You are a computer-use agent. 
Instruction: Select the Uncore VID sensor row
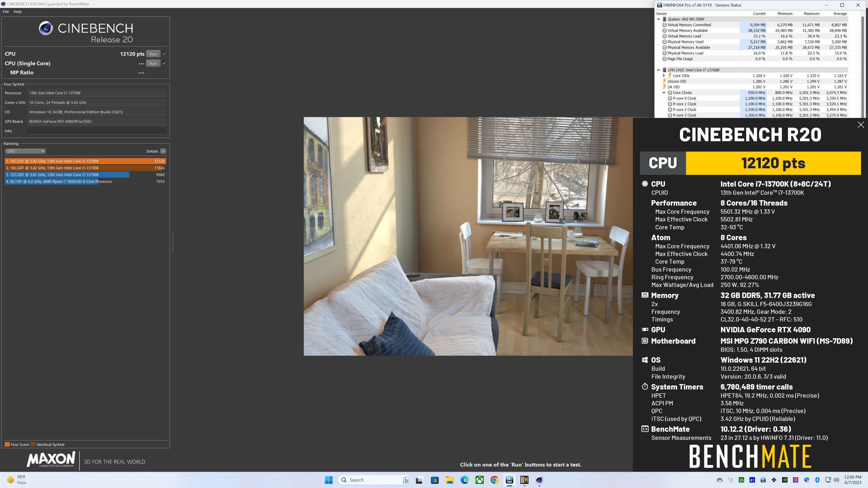(751, 82)
